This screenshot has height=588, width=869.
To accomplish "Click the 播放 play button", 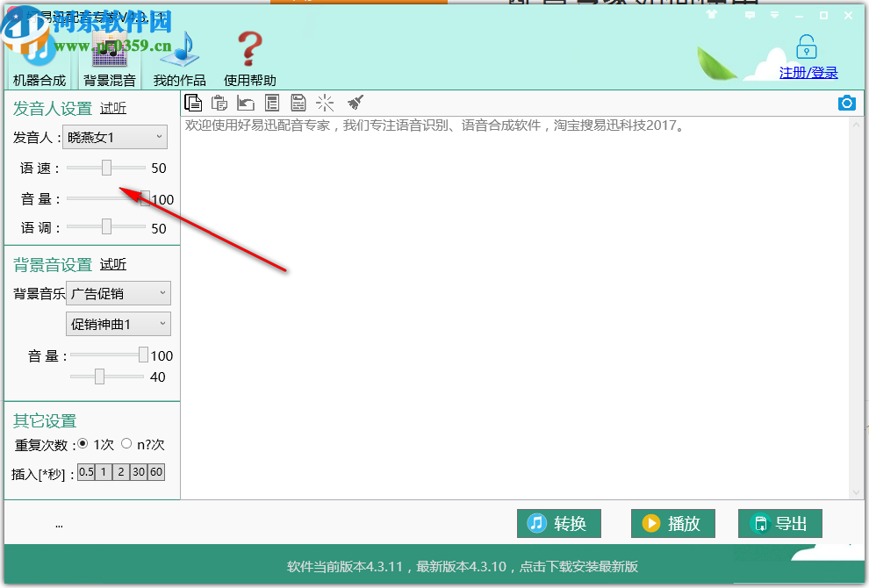I will click(x=672, y=523).
